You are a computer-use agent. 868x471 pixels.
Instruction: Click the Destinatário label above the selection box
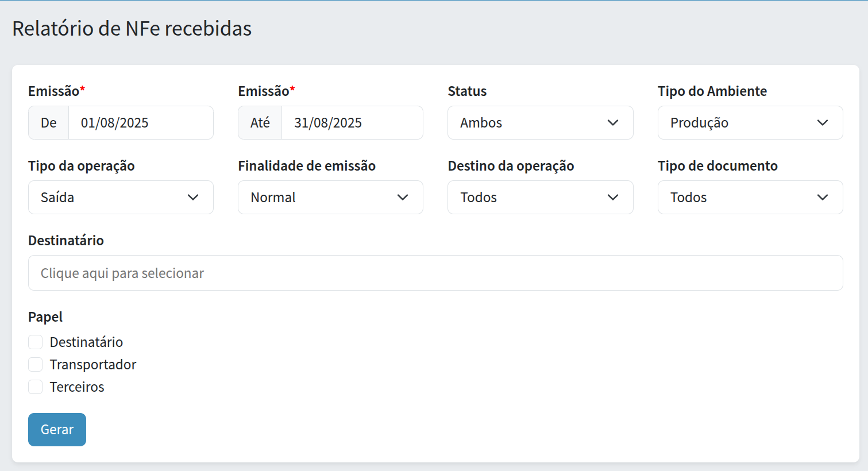[66, 241]
